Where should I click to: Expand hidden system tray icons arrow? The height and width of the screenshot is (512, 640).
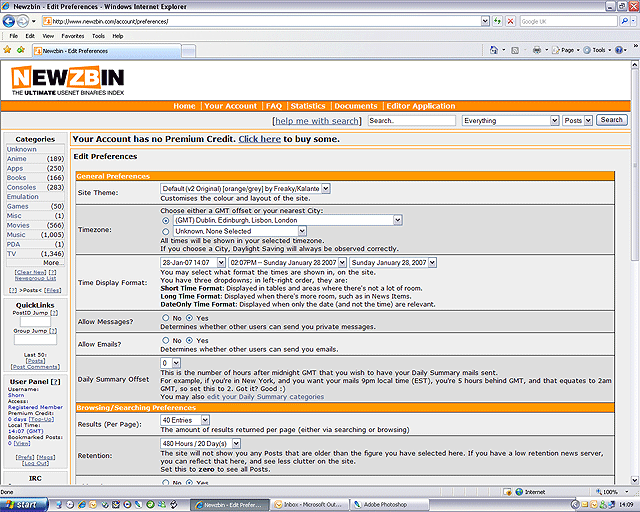click(575, 505)
